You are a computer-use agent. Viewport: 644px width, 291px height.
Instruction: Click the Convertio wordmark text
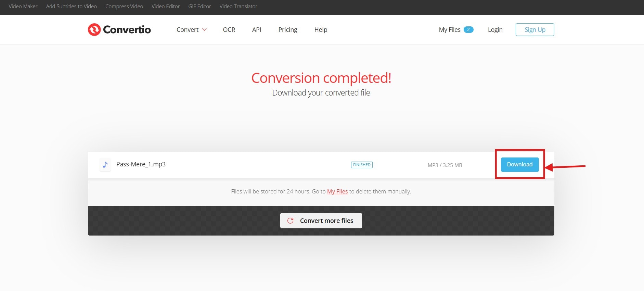(x=127, y=30)
